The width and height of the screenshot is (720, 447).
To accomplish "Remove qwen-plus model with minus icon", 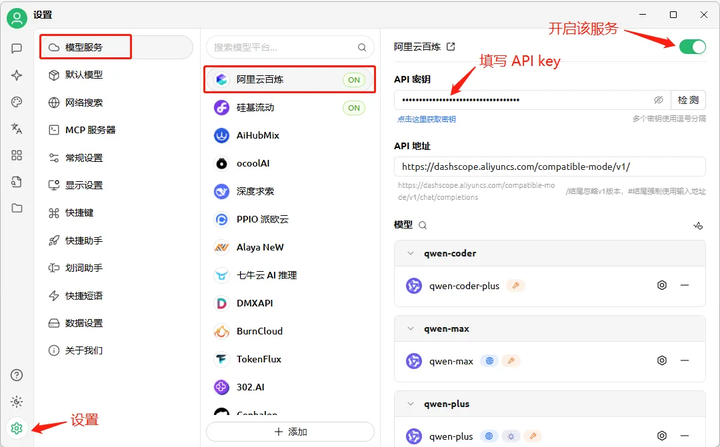I will [x=685, y=436].
